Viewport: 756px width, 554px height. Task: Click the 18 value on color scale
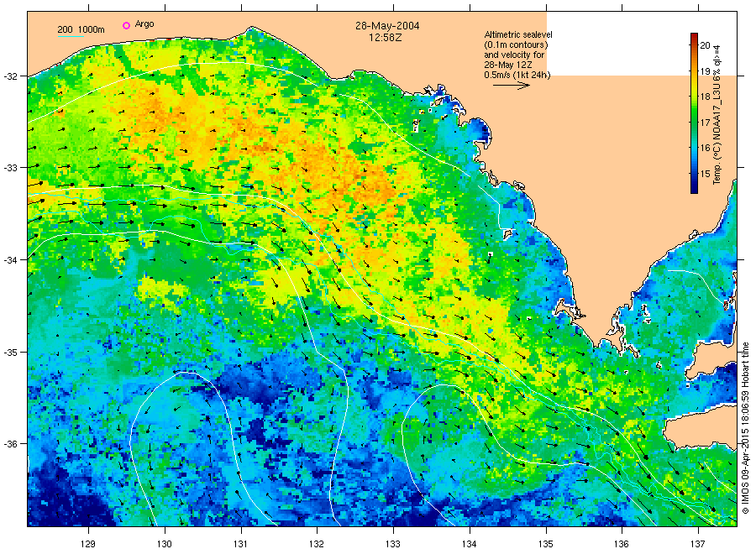705,97
